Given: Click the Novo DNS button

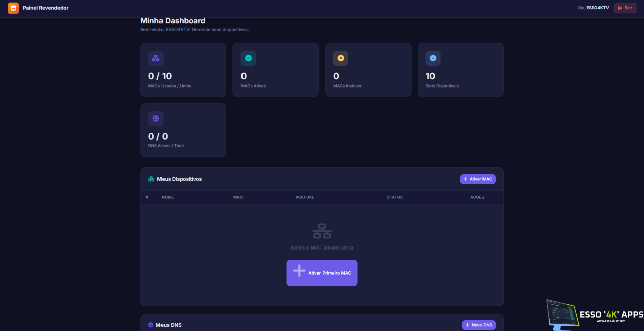Looking at the screenshot, I should pyautogui.click(x=478, y=325).
